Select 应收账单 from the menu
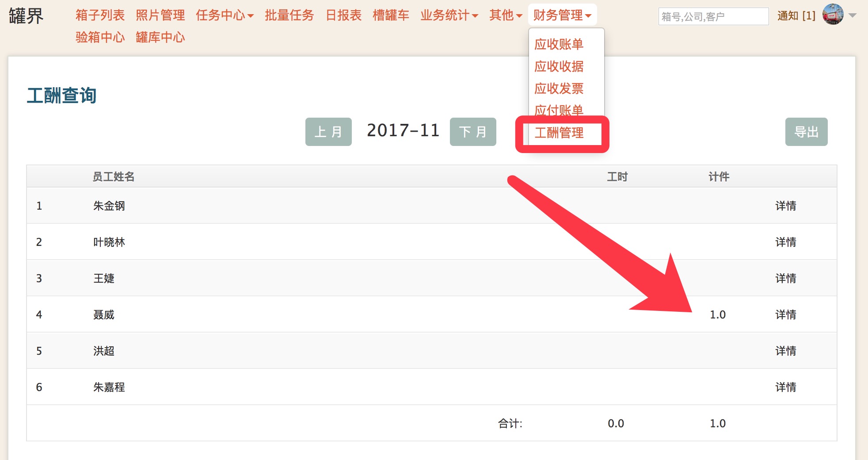 (x=559, y=44)
